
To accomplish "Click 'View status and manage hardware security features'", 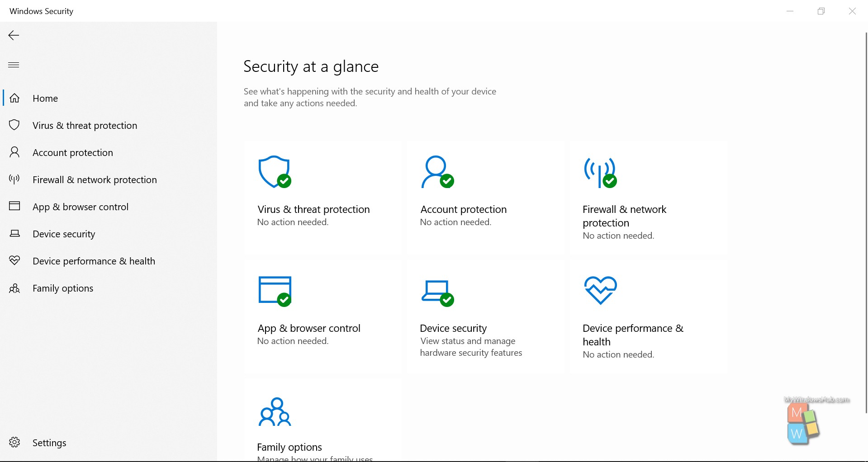I will click(x=471, y=347).
